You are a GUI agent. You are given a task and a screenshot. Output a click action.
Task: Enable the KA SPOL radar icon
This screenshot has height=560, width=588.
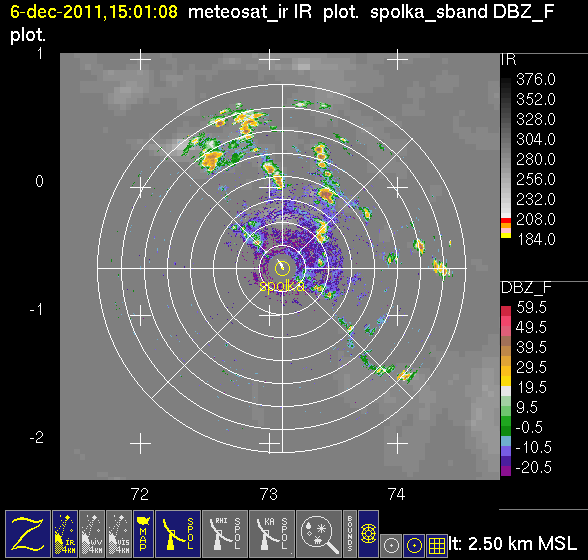tap(272, 534)
